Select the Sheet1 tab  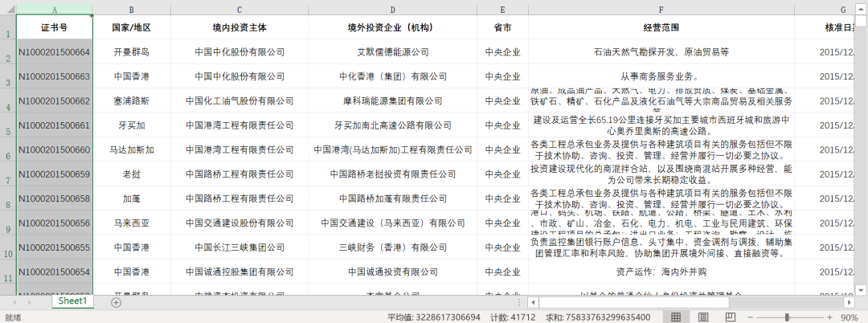73,301
